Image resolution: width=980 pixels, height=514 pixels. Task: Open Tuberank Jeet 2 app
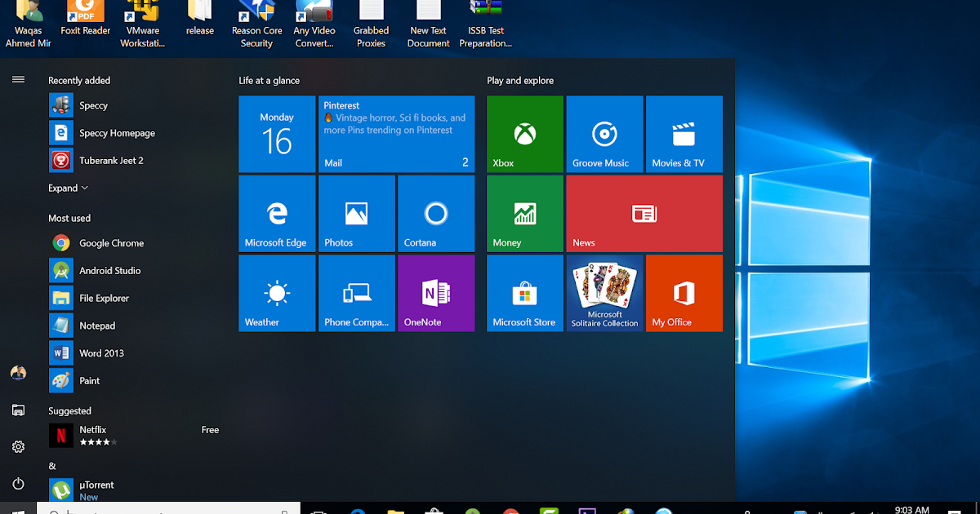coord(135,161)
